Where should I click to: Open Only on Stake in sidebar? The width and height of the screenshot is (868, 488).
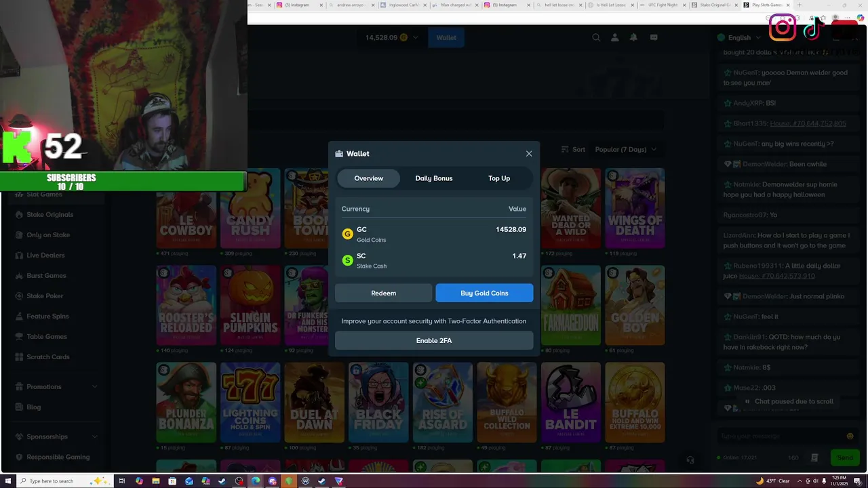47,235
